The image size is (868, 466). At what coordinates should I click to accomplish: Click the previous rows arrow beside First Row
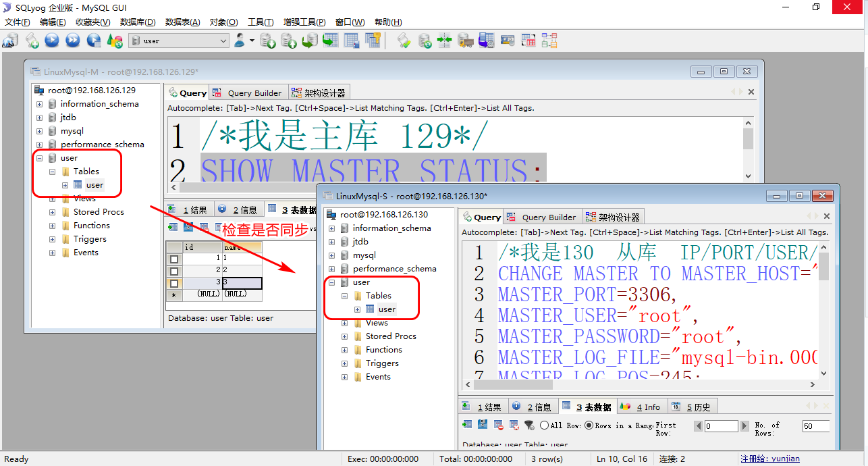tap(699, 426)
